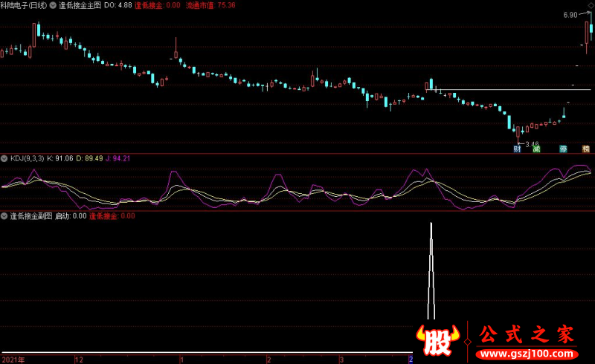The height and width of the screenshot is (364, 595).
Task: Click the 2021年 label on the time axis
Action: coord(13,360)
